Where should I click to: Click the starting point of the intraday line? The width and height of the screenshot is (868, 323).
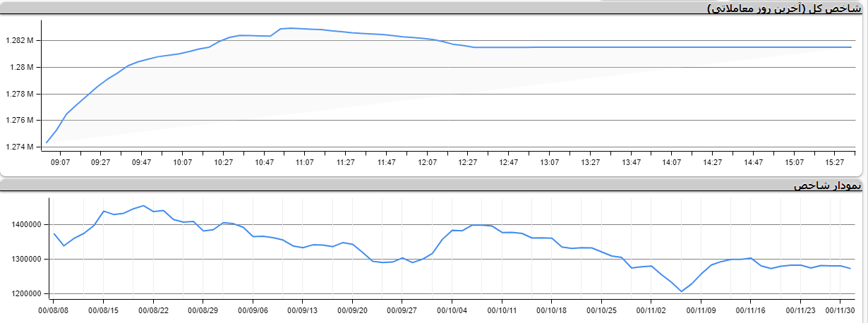click(47, 142)
